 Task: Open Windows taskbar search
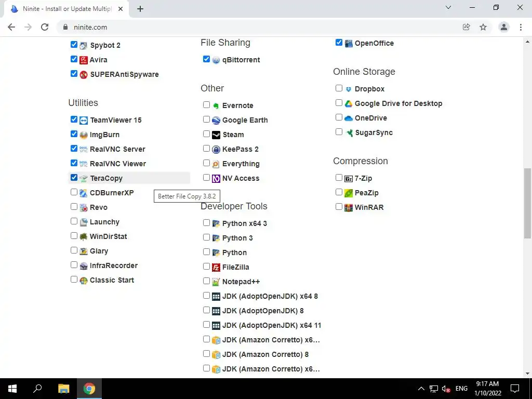(x=37, y=389)
